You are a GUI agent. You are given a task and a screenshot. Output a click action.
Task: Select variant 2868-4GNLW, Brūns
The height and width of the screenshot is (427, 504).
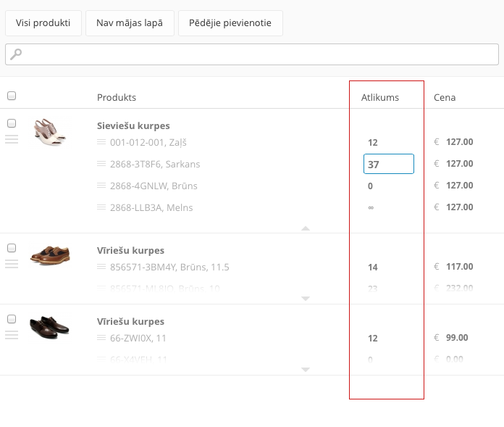[x=154, y=186]
